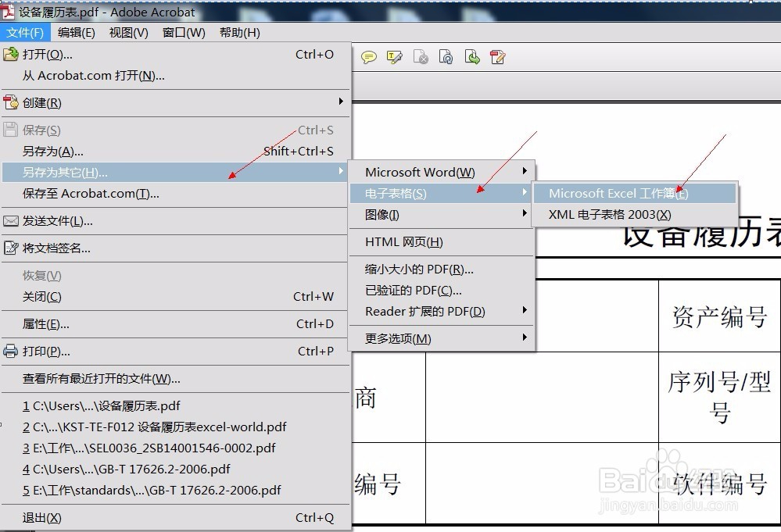Click the printer icon beside 打印(P)
Screen dimensions: 781x532
click(x=10, y=351)
